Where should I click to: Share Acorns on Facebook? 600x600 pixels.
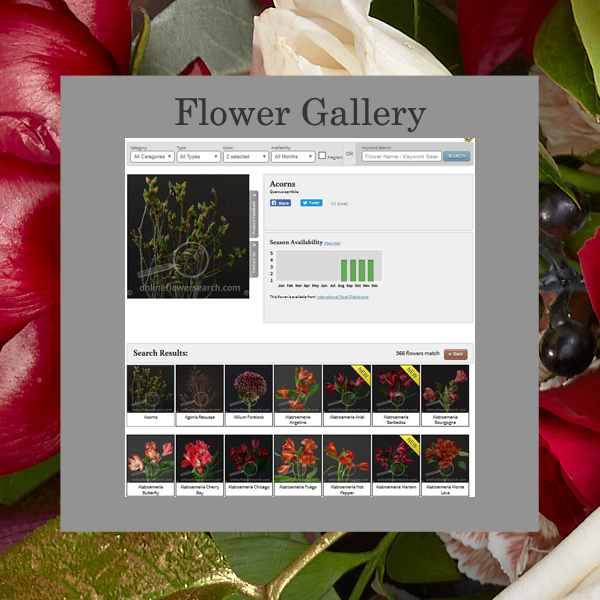(x=280, y=203)
